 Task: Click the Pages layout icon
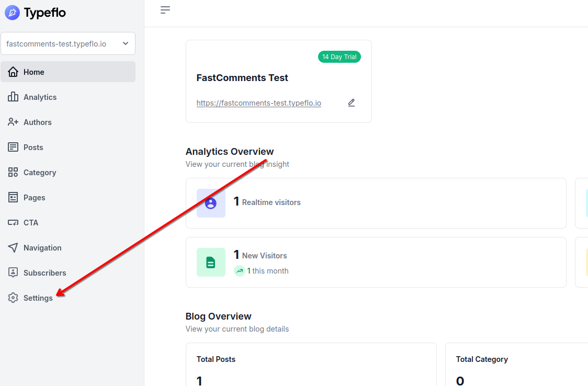point(13,197)
